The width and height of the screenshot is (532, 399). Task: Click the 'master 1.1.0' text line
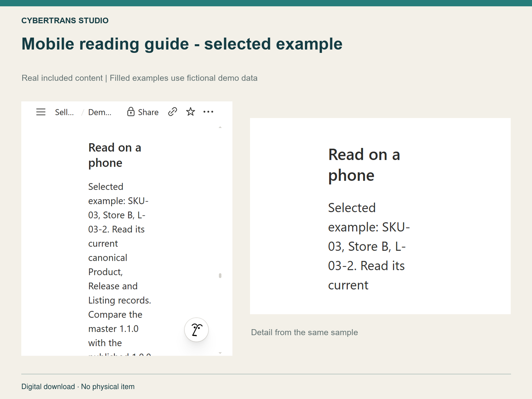tap(113, 329)
